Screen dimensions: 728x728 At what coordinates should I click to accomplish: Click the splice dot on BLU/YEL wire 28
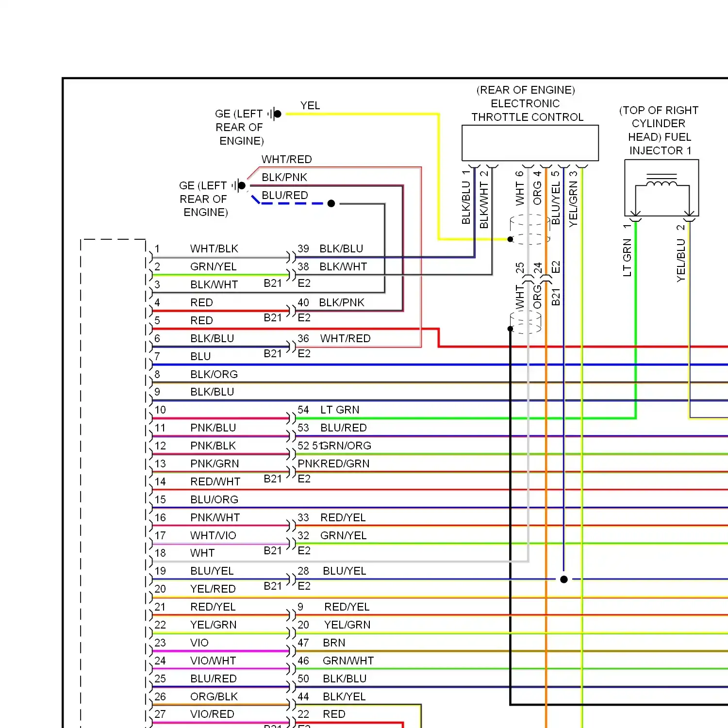564,579
